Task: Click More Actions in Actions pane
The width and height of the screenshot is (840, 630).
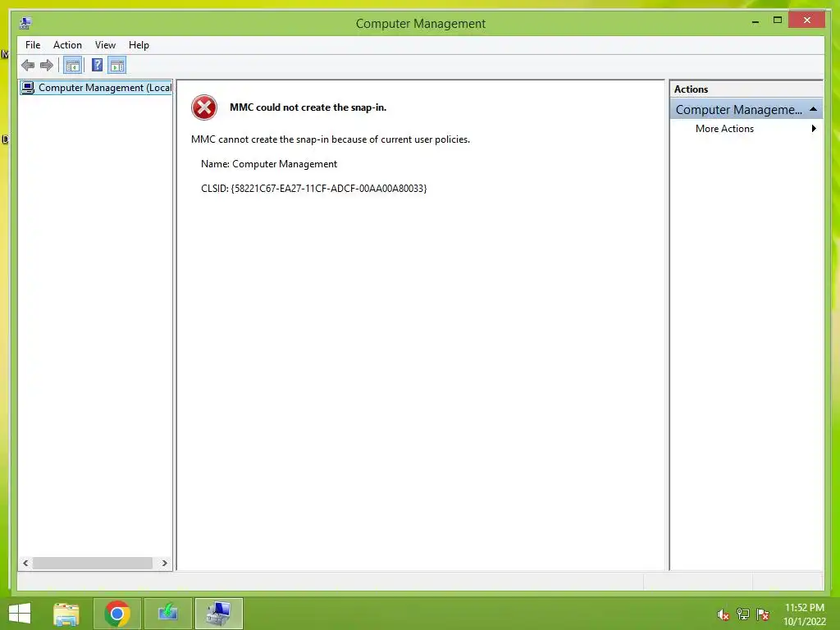Action: point(724,129)
